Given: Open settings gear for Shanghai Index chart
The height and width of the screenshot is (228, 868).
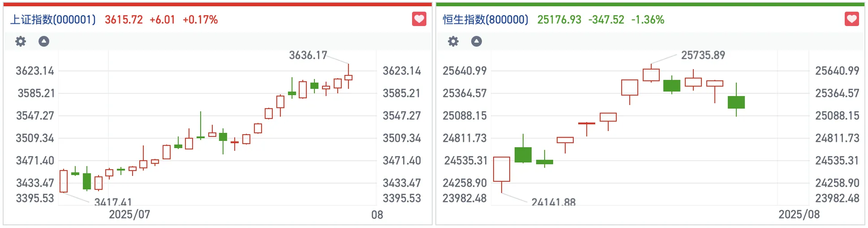Looking at the screenshot, I should click(21, 42).
